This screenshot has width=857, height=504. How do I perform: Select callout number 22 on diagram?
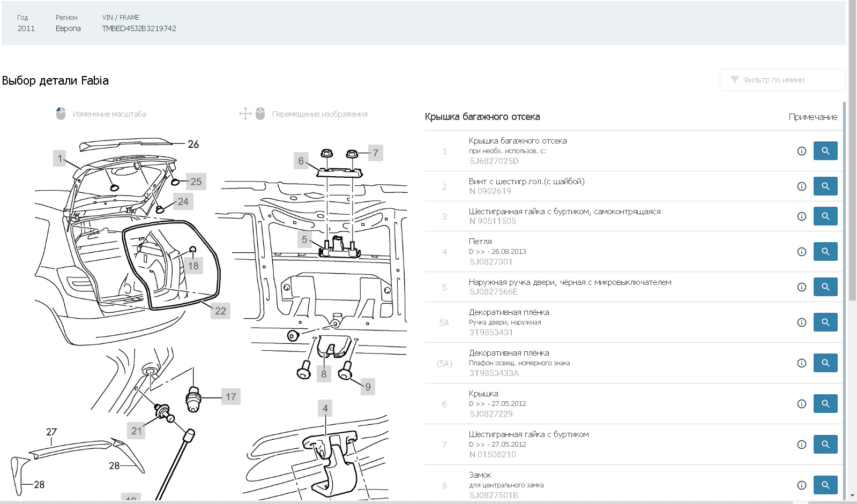220,311
